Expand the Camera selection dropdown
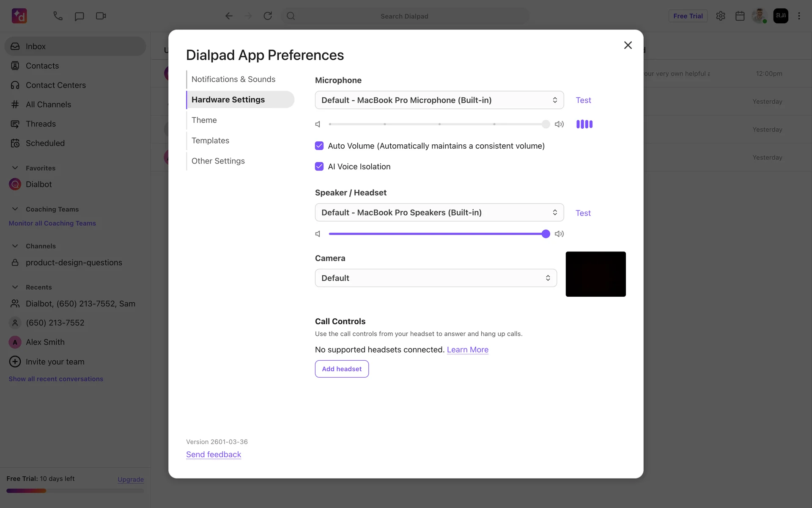The height and width of the screenshot is (508, 812). (x=436, y=278)
